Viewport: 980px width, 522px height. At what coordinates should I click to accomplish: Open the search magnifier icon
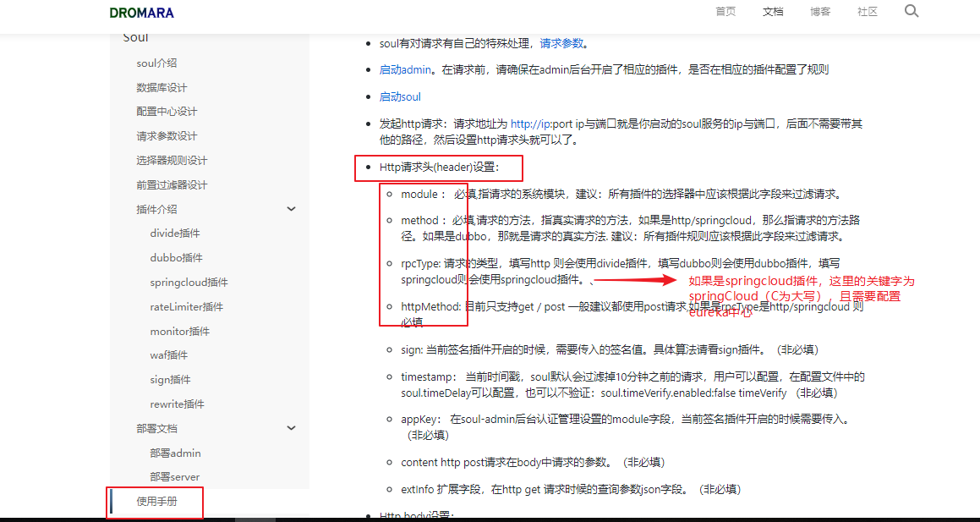(x=912, y=11)
